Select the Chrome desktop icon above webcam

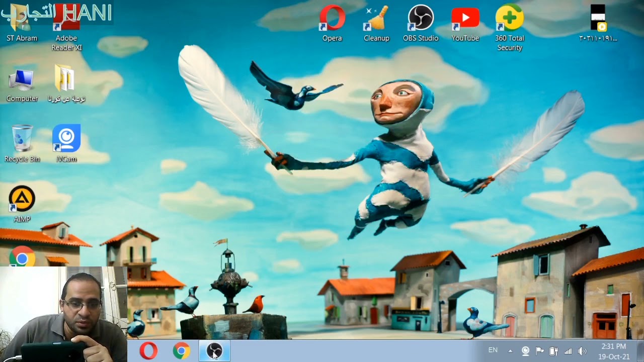[22, 256]
